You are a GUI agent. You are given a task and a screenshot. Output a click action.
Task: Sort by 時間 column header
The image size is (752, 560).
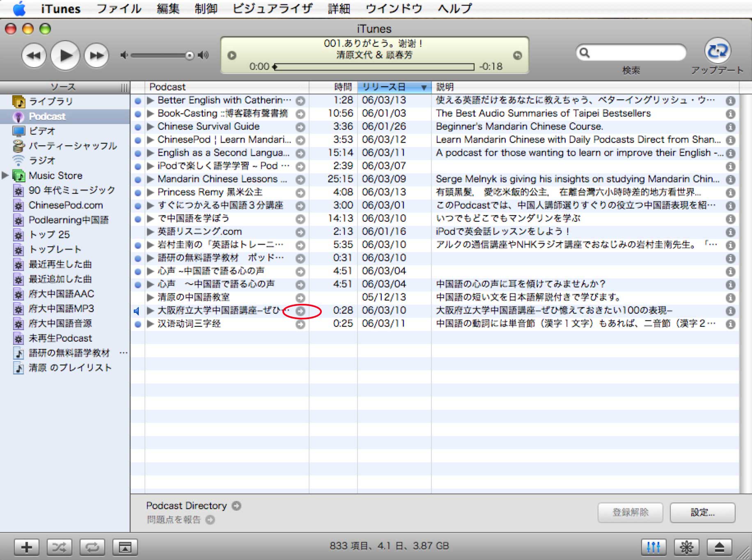pyautogui.click(x=333, y=87)
